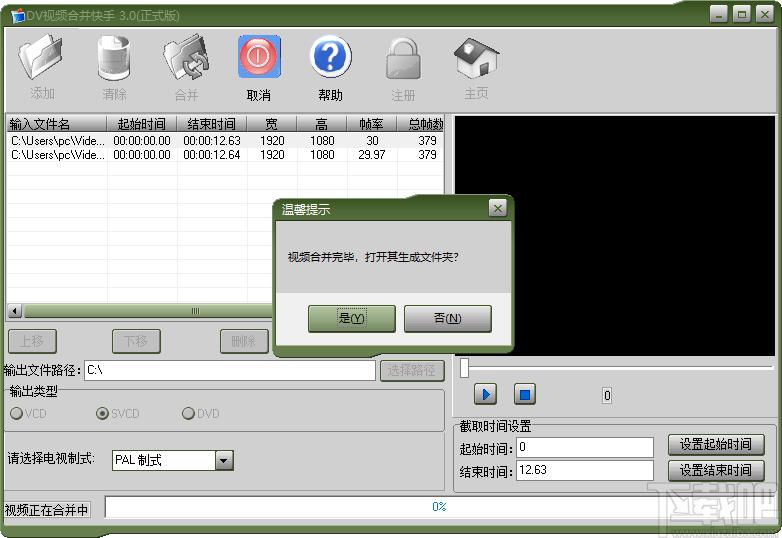
Task: Click the frame rate cell showing 30
Action: (372, 141)
